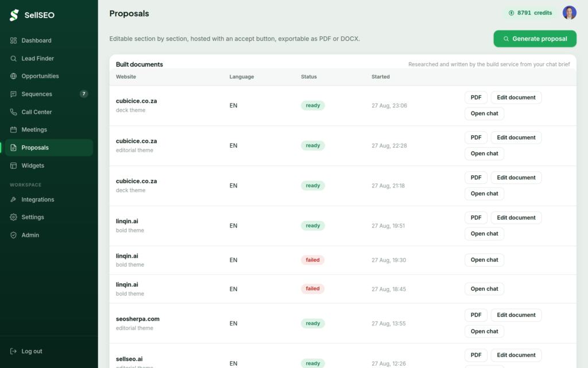The image size is (588, 368).
Task: Click the ready status for seosherpa.com
Action: [x=313, y=323]
